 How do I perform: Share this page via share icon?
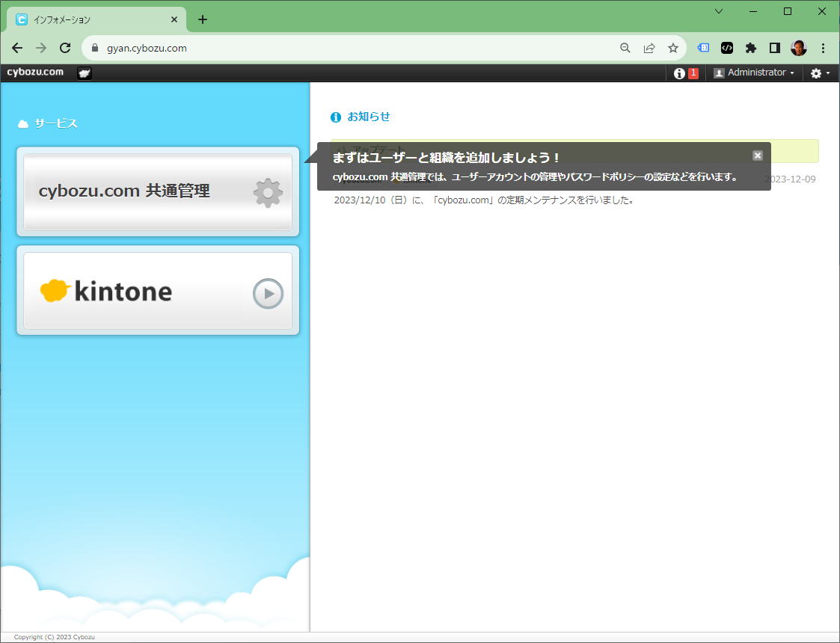click(649, 48)
